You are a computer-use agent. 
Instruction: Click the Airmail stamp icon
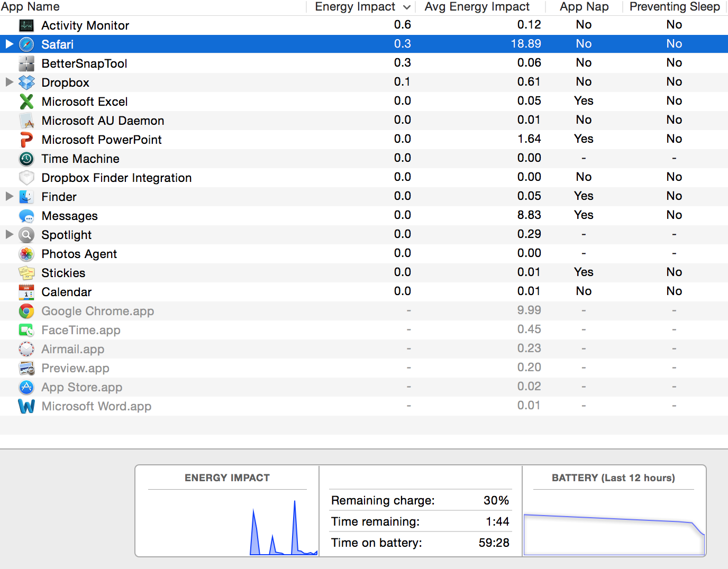[26, 349]
